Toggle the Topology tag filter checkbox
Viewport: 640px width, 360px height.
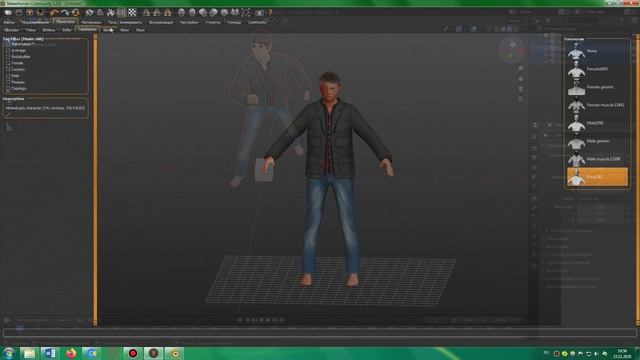point(8,88)
